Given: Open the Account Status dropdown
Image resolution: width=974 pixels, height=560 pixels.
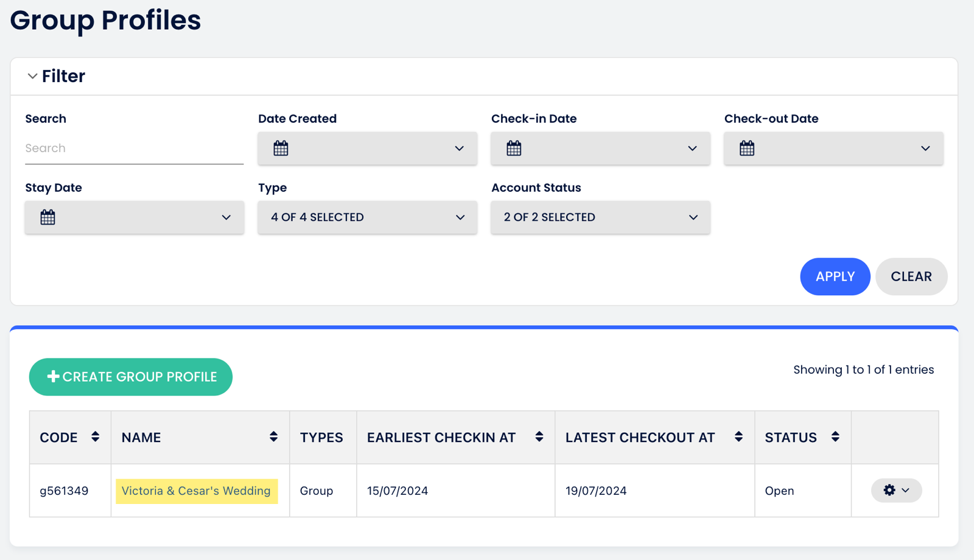Looking at the screenshot, I should 600,217.
